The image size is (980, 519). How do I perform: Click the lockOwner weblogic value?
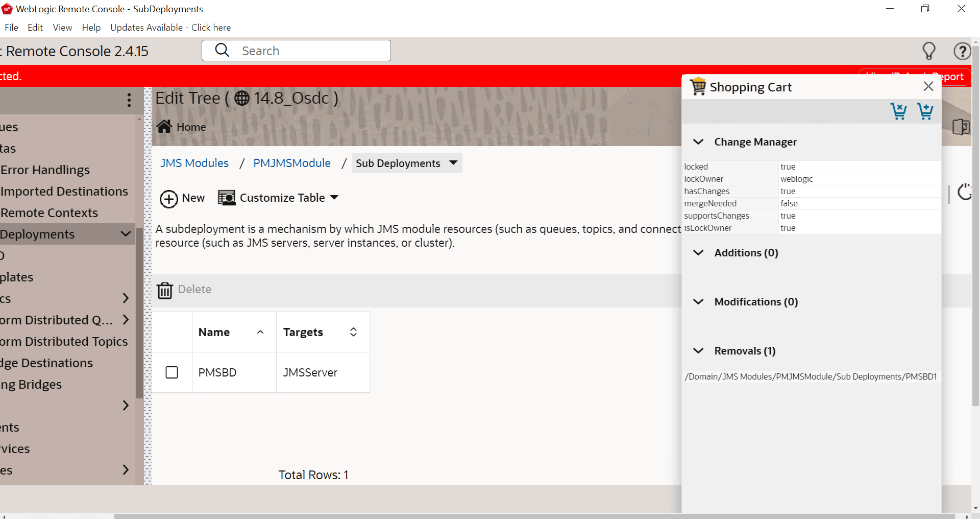click(x=796, y=179)
